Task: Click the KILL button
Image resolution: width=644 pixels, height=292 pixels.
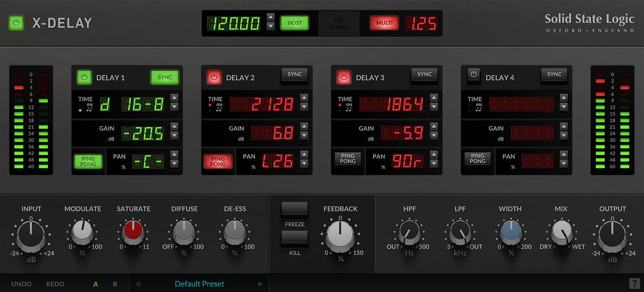Action: 295,238
